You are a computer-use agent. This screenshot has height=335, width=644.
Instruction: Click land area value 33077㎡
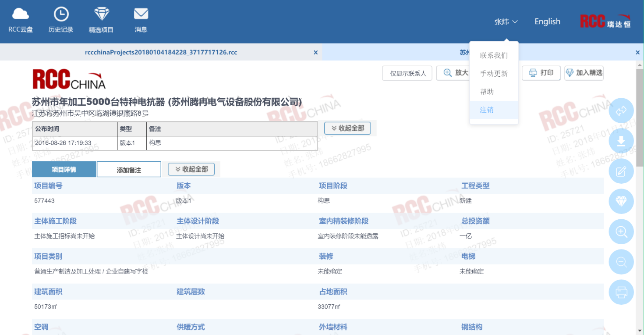[329, 306]
